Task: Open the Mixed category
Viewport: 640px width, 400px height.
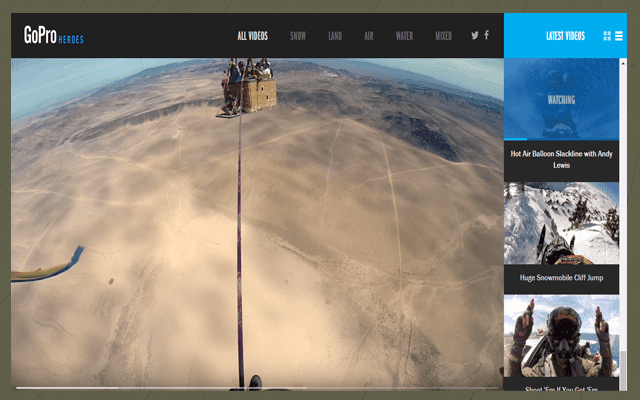Action: (x=443, y=36)
